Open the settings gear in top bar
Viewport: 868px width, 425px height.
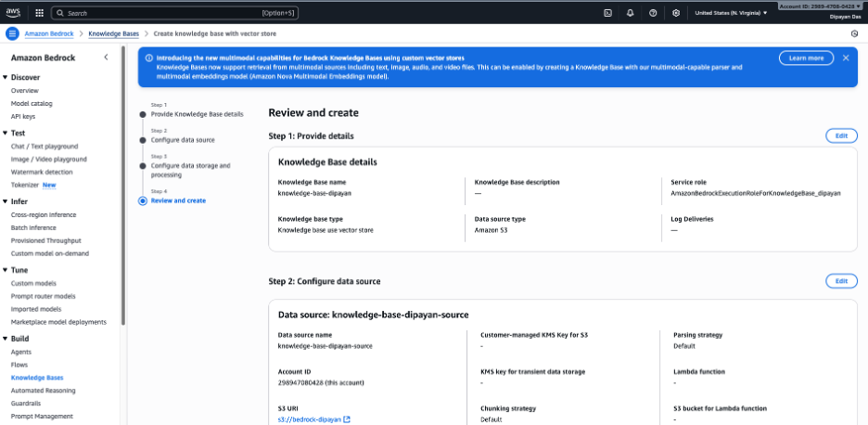point(676,13)
